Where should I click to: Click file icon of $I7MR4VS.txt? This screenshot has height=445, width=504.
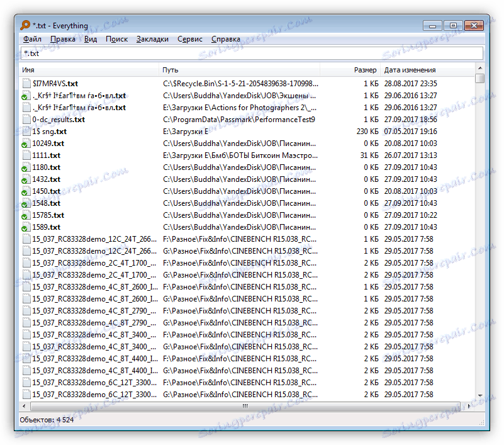click(x=26, y=84)
